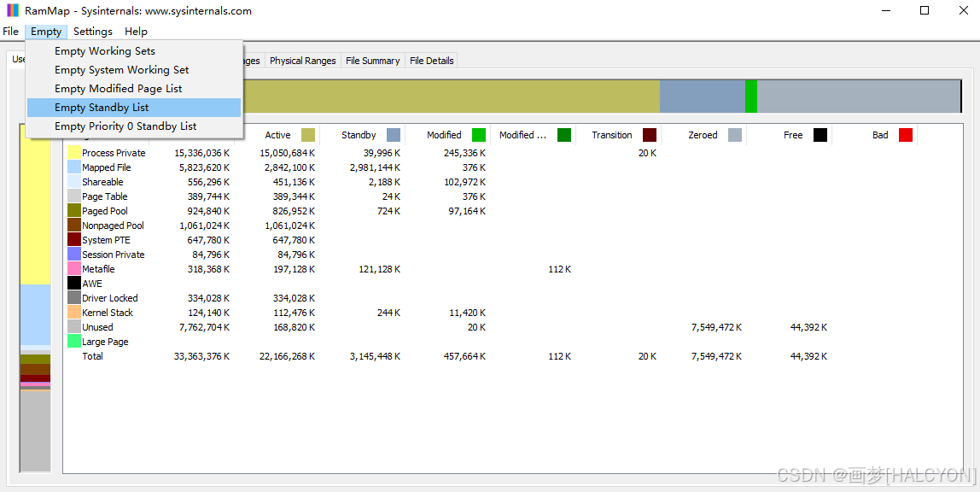The height and width of the screenshot is (492, 980).
Task: Choose Empty Standby List
Action: click(134, 108)
